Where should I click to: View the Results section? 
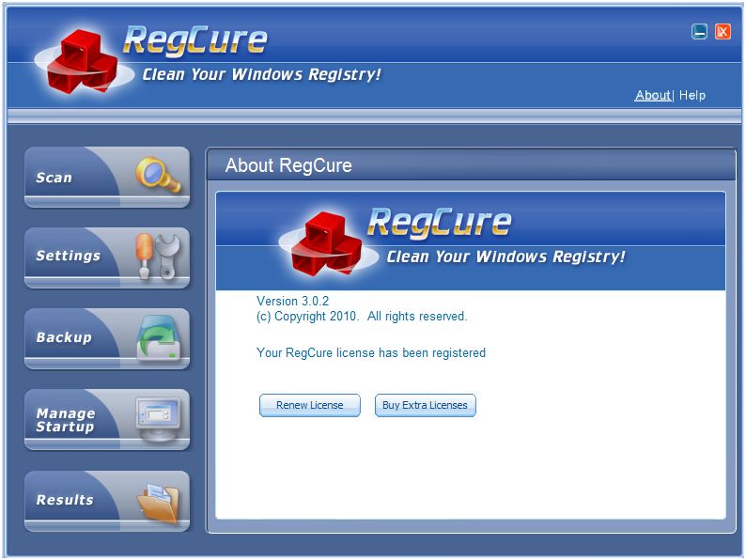pyautogui.click(x=107, y=501)
